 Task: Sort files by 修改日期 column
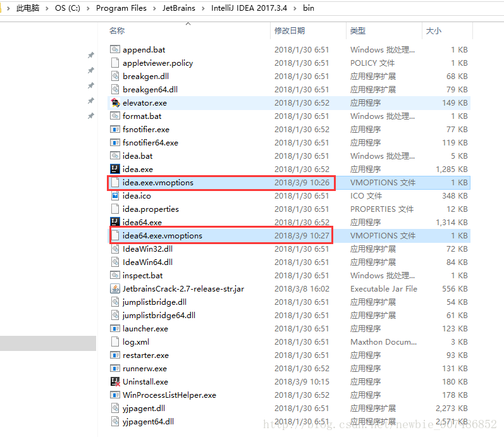[x=290, y=31]
